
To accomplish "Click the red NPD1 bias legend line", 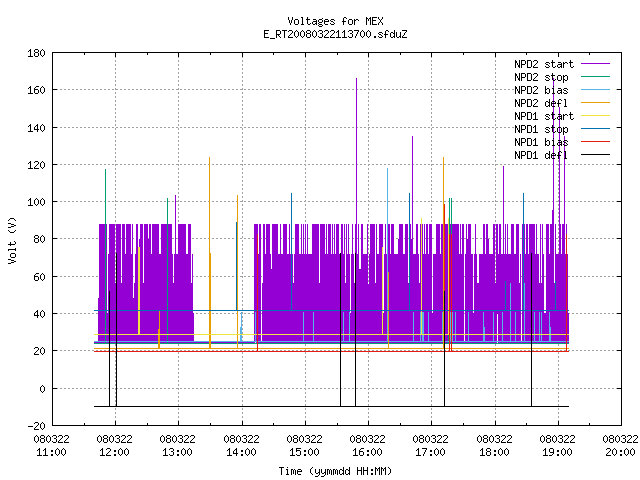I will point(595,142).
